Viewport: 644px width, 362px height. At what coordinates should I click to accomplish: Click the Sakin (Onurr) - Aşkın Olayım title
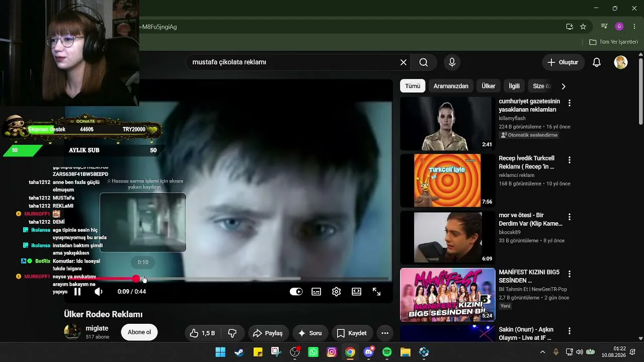point(526,333)
